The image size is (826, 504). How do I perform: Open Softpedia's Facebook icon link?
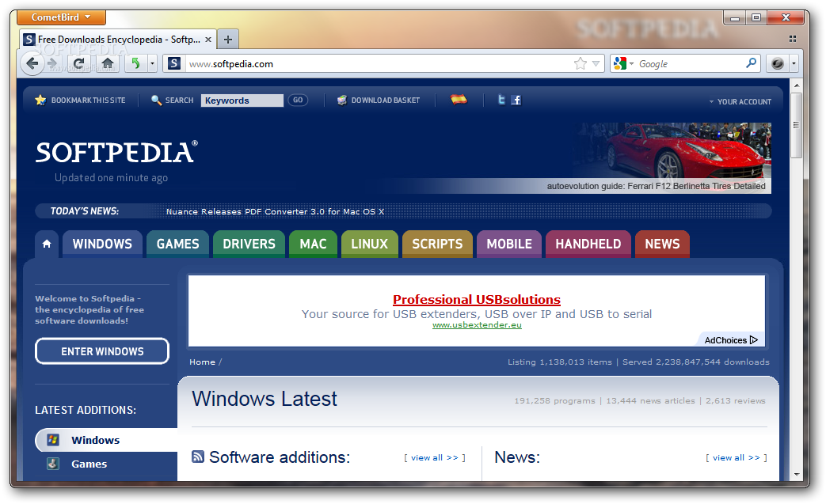click(516, 100)
